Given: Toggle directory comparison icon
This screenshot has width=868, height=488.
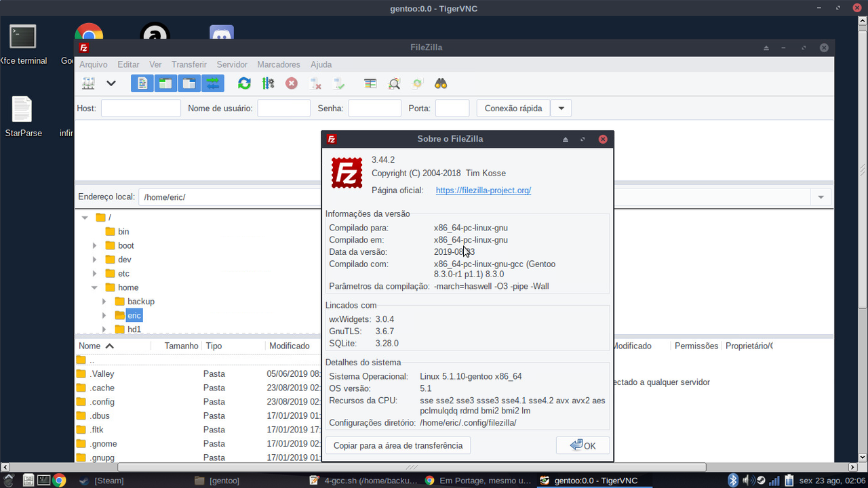Looking at the screenshot, I should (394, 83).
